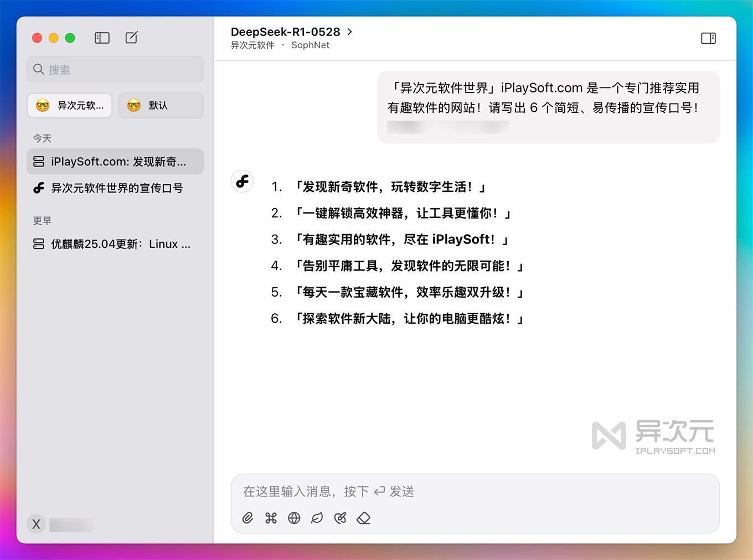
Task: Select the leaf icon in the input toolbar
Action: click(x=317, y=518)
